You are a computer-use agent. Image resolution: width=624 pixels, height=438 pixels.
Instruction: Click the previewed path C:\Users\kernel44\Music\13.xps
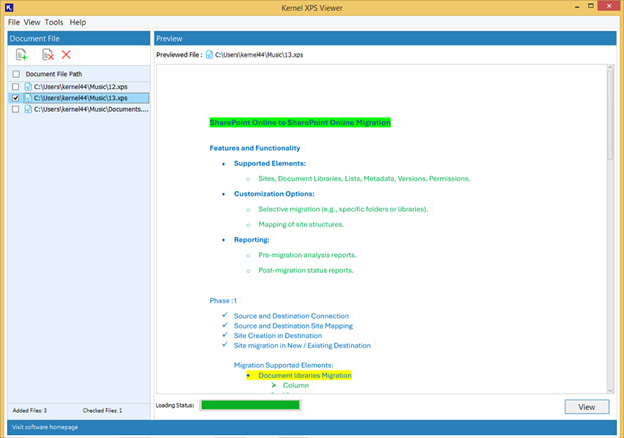click(259, 55)
